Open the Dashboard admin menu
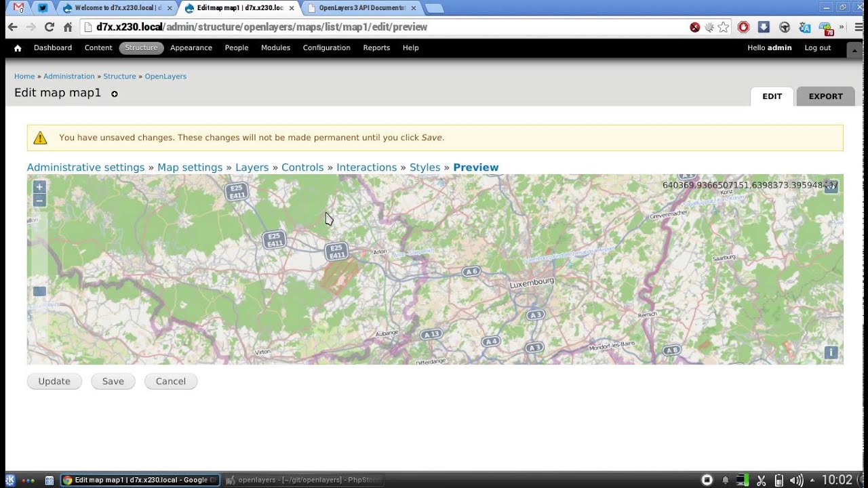The width and height of the screenshot is (868, 488). coord(53,48)
